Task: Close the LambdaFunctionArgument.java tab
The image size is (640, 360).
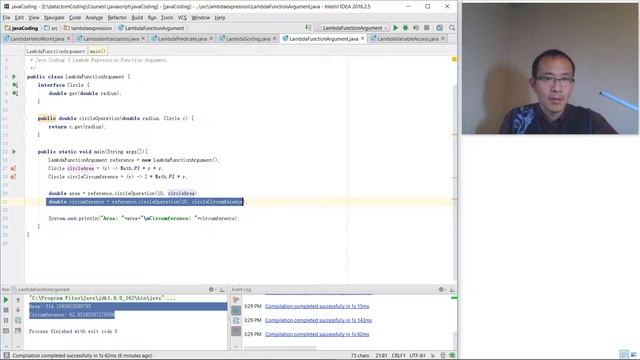Action: pyautogui.click(x=362, y=38)
